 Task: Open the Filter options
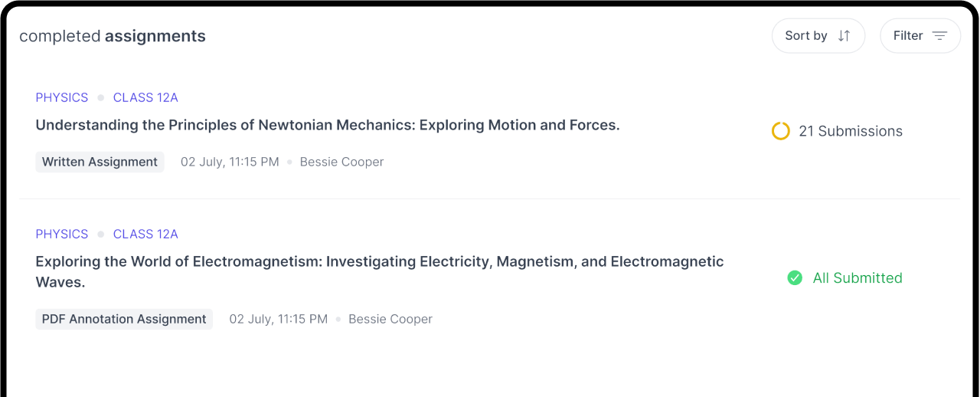click(920, 36)
